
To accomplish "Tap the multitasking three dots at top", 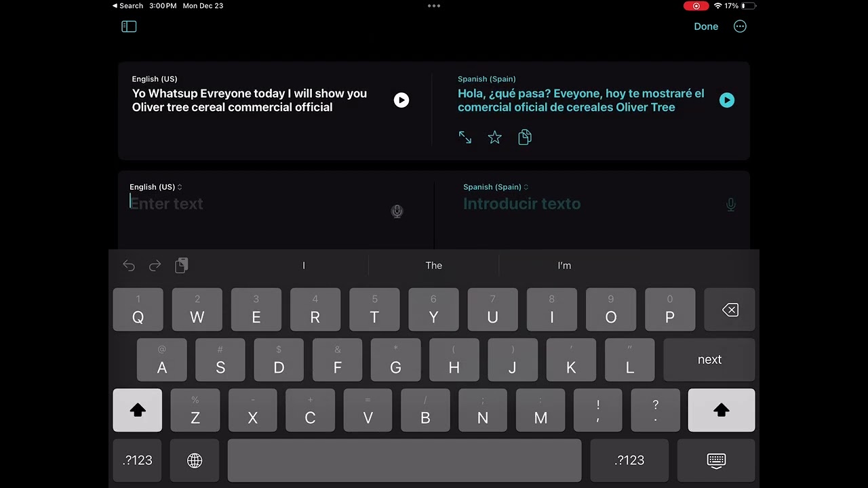I will [x=434, y=5].
